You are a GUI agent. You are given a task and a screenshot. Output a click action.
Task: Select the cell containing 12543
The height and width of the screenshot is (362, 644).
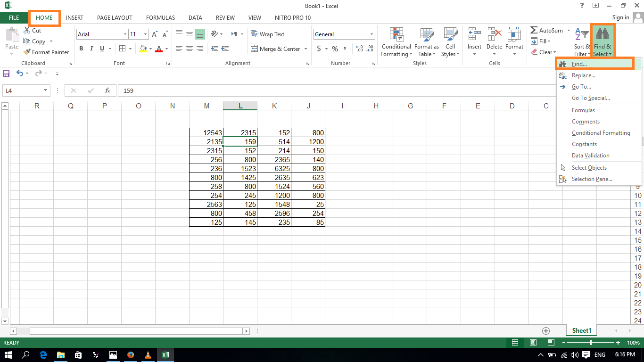coord(206,133)
